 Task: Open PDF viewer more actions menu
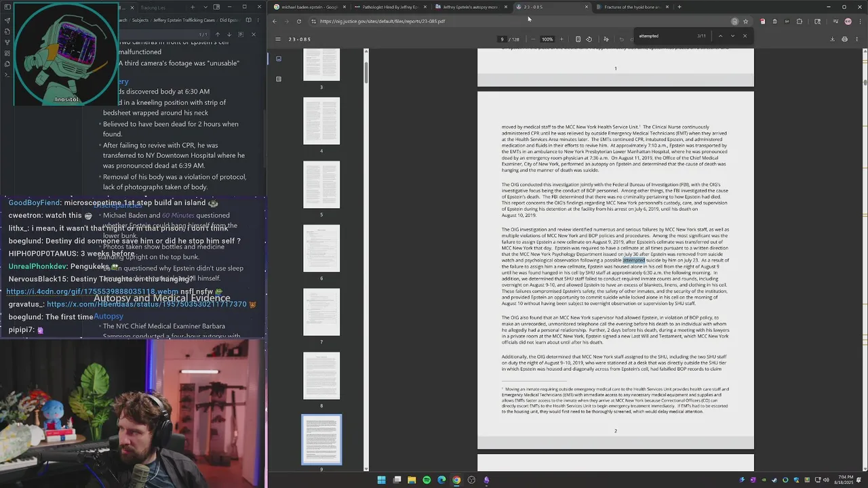tap(856, 39)
